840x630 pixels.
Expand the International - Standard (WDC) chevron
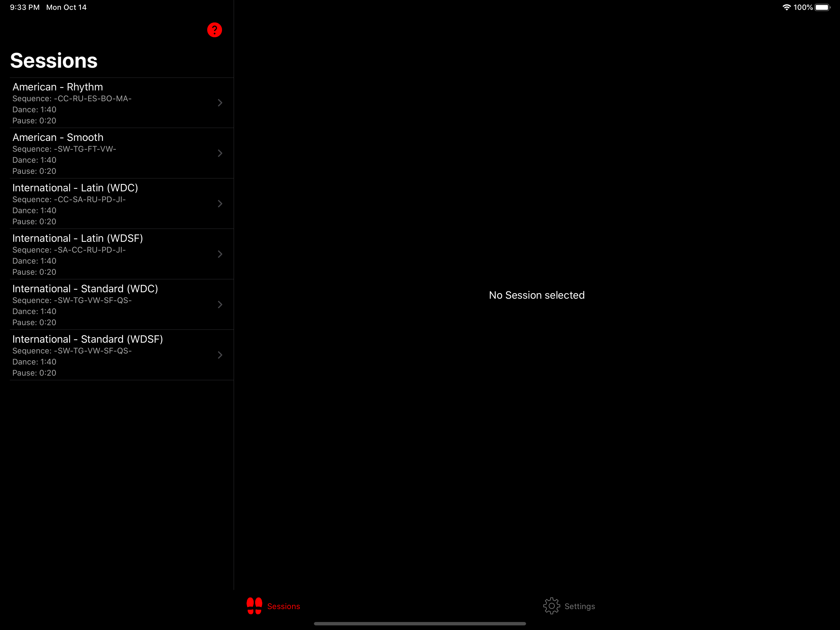click(220, 305)
